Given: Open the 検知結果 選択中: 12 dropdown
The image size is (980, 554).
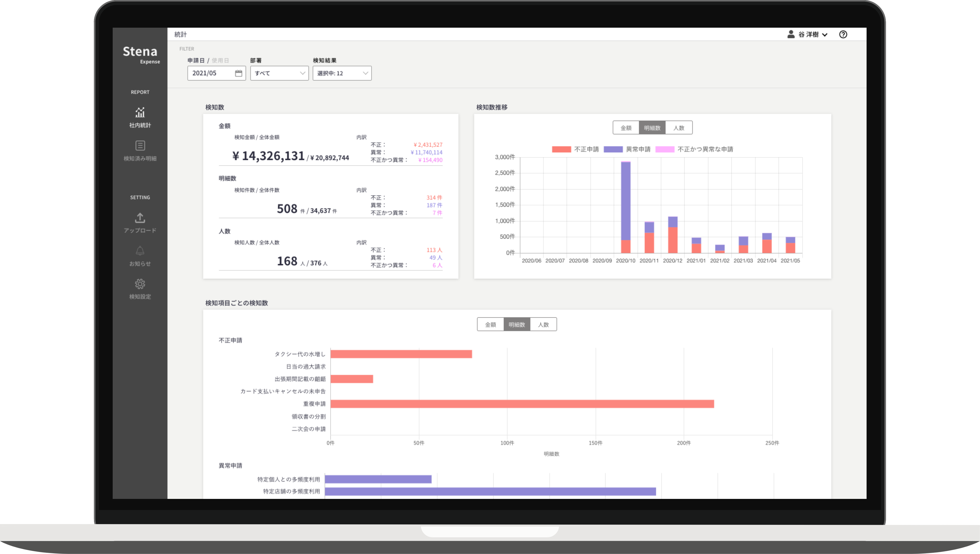Looking at the screenshot, I should (342, 74).
